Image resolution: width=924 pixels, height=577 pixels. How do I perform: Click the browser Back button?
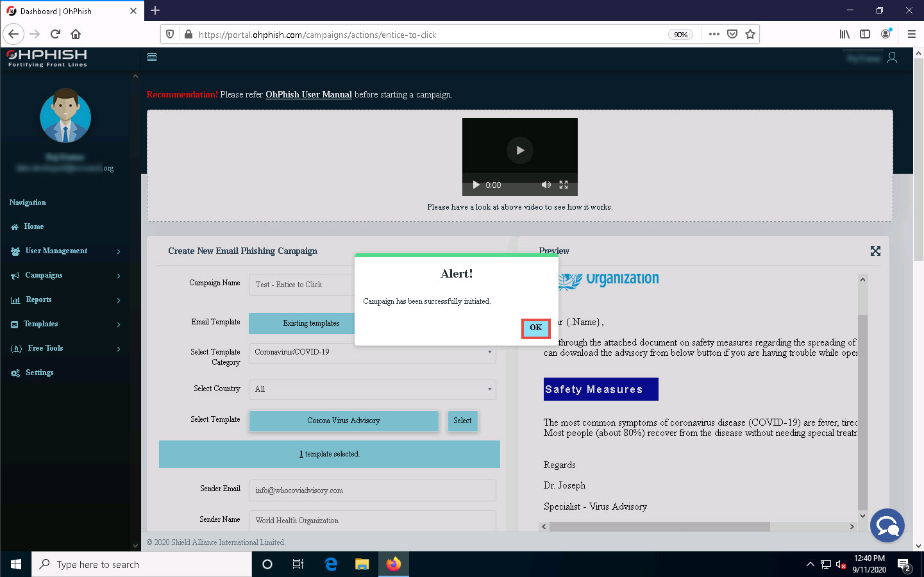[13, 34]
